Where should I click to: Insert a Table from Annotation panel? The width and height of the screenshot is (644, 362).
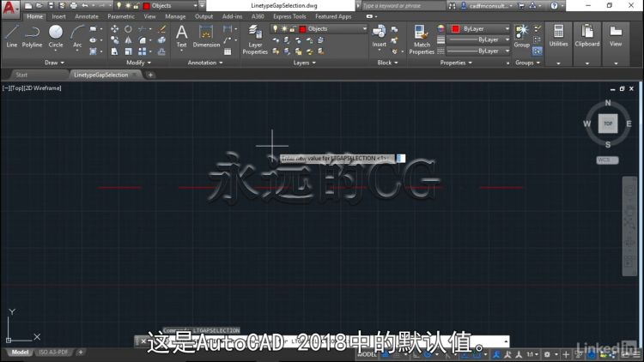228,51
